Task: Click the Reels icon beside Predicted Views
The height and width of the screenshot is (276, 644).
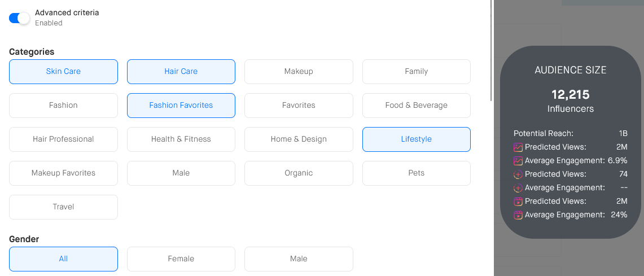Action: [x=518, y=201]
